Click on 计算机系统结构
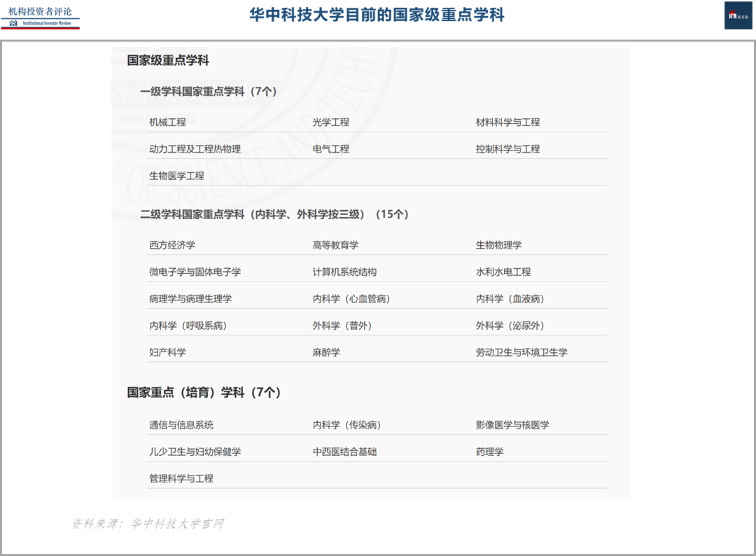 tap(344, 272)
